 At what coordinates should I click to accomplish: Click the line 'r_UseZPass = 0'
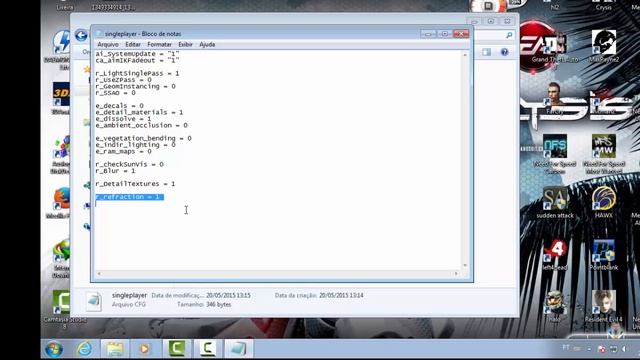(x=123, y=80)
